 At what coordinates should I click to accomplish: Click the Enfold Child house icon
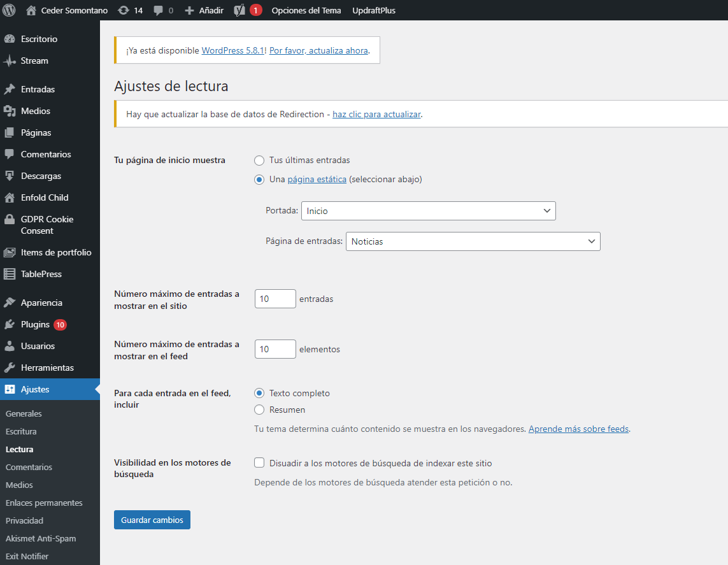click(10, 197)
